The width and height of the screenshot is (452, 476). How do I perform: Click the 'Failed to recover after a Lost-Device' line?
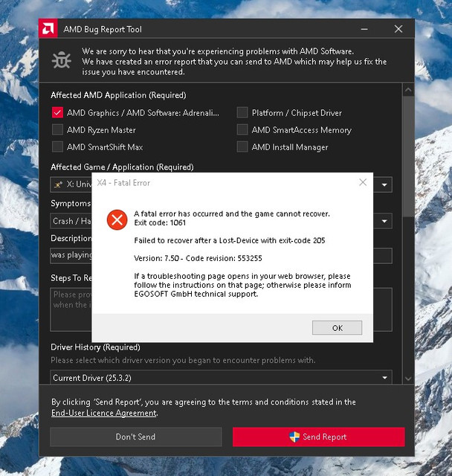tap(229, 240)
